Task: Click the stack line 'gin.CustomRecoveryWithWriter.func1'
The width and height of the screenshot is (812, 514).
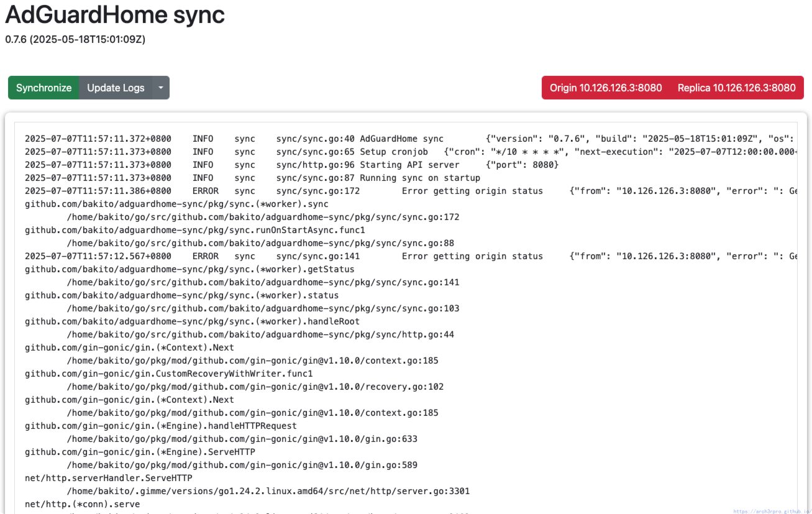Action: point(169,374)
